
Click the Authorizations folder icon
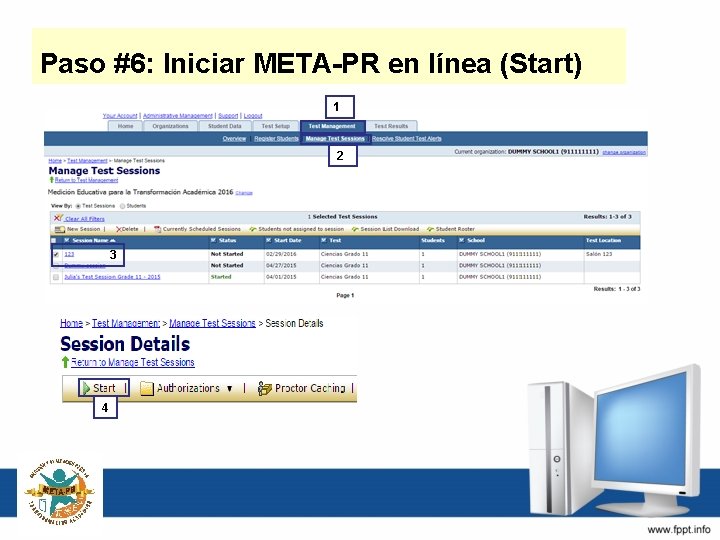point(146,388)
